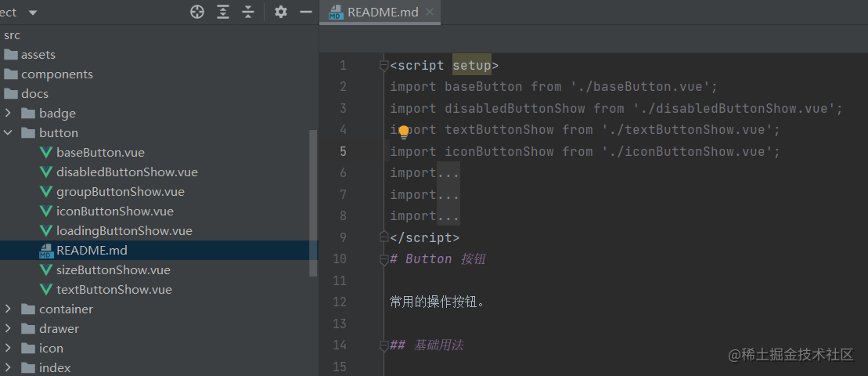Select textButtonShow.vue file
Viewport: 868px width, 376px height.
(114, 290)
